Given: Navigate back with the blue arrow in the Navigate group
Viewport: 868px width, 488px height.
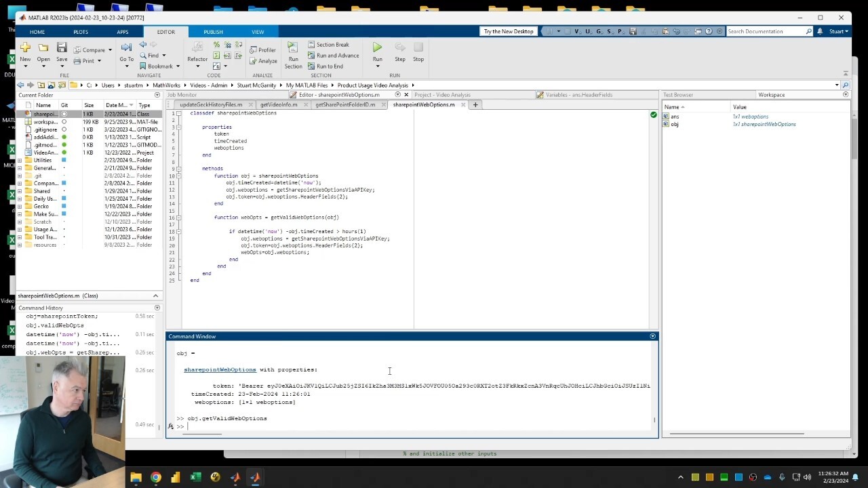Looking at the screenshot, I should (143, 45).
